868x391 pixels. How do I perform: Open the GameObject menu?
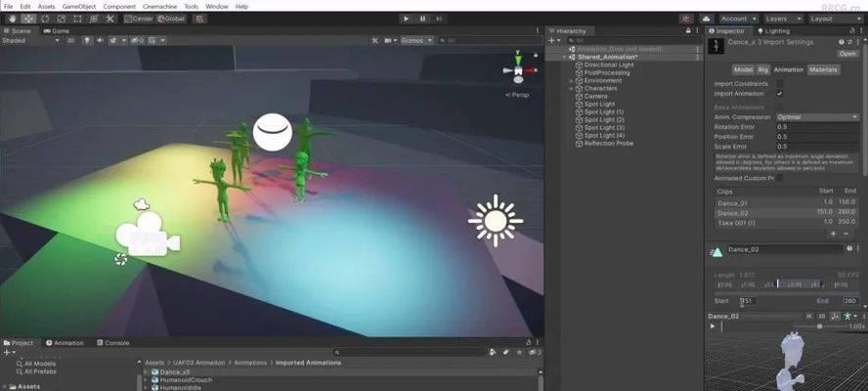78,7
